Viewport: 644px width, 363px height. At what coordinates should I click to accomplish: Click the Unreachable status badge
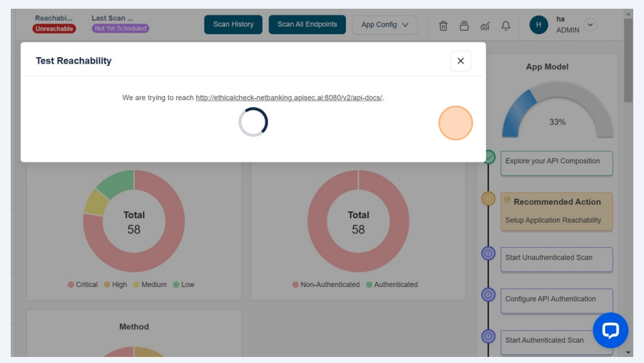point(54,29)
